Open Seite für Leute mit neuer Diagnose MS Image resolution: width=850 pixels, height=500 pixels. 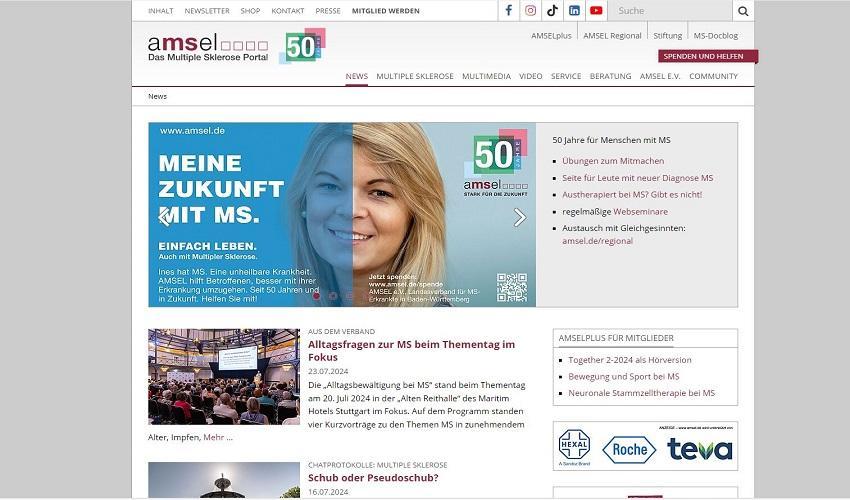pos(638,178)
